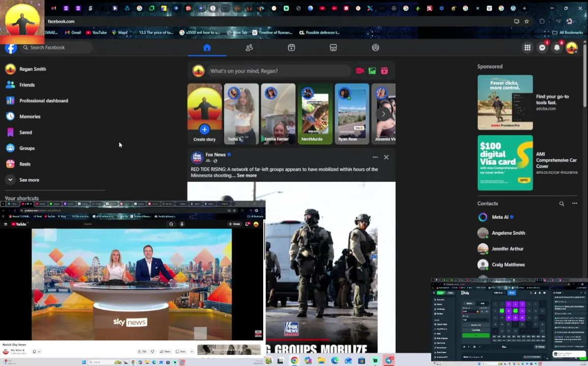Click the Facebook logo
588x366 pixels.
tap(11, 48)
